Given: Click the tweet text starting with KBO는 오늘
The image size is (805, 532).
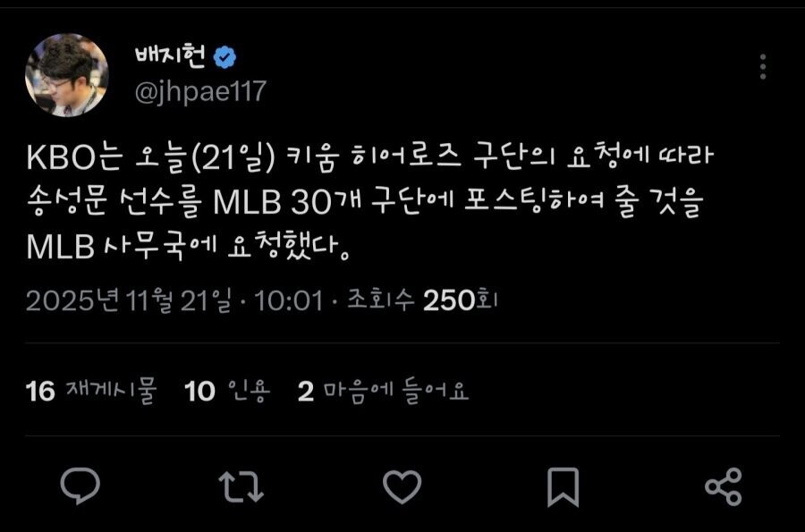Looking at the screenshot, I should 369,201.
